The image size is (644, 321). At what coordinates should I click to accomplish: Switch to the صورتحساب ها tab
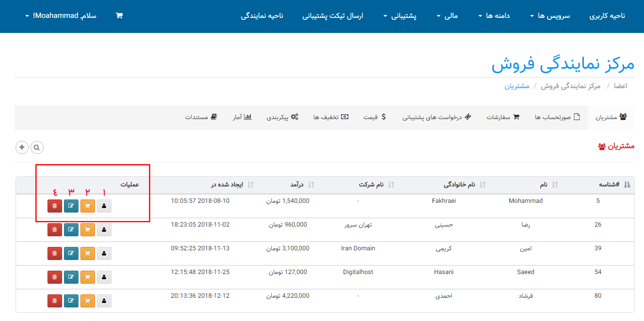(557, 117)
